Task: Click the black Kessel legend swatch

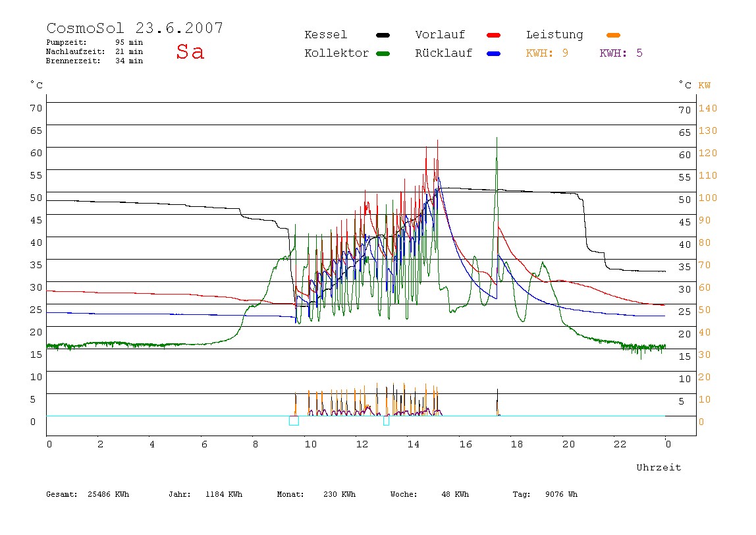Action: [x=383, y=35]
